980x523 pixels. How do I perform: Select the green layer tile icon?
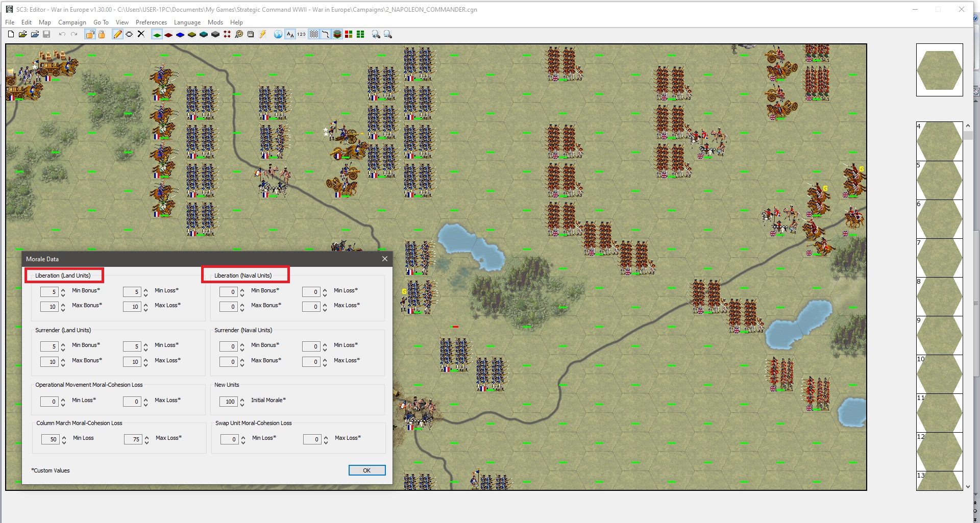point(157,34)
